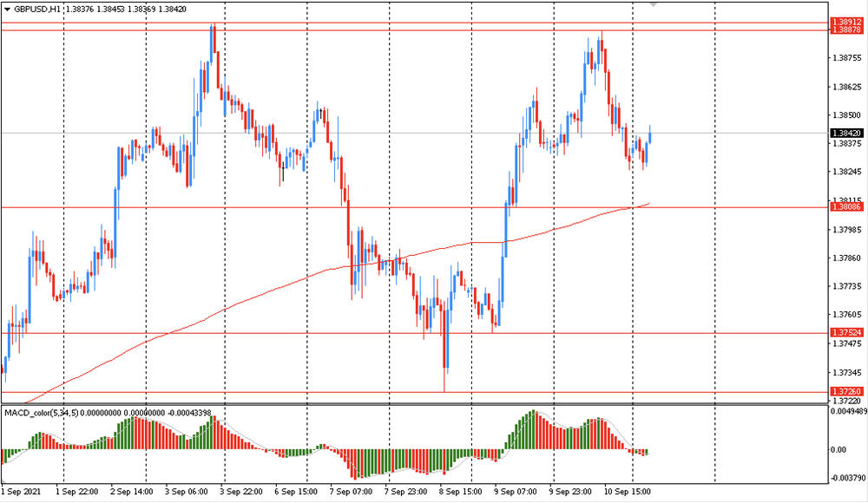Click the 10 Sep 15:00 time label
The image size is (868, 503).
(x=628, y=492)
